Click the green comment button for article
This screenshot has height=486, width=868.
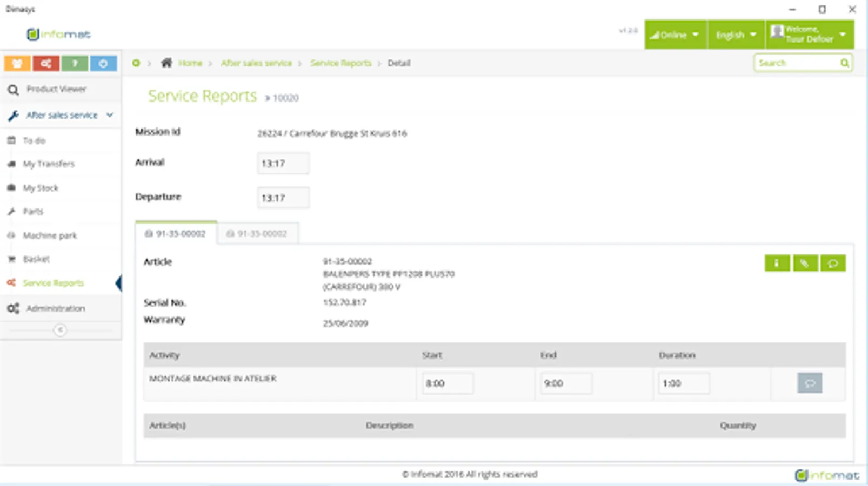833,263
